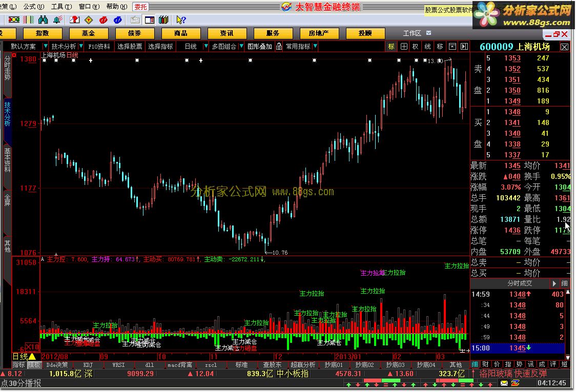Click the F10资料 button
Viewport: 576px width, 392px height.
point(99,46)
